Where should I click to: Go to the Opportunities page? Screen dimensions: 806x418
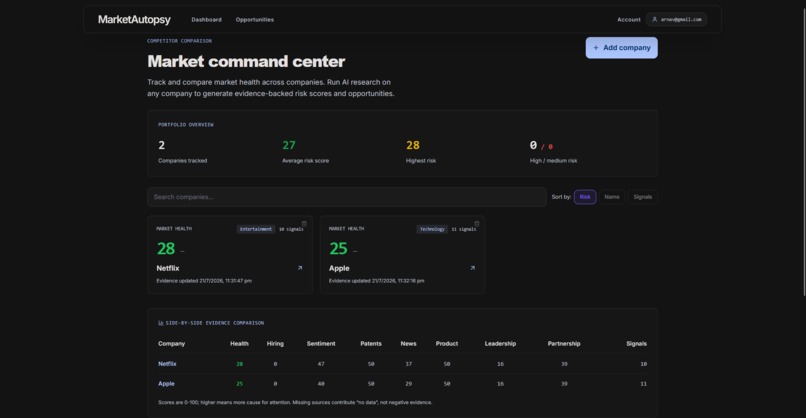(x=254, y=20)
